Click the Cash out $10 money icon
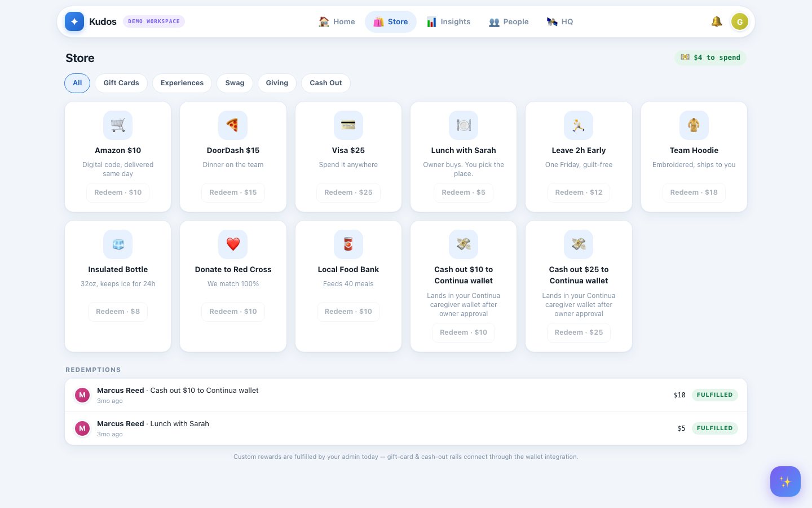812x508 pixels. pos(464,244)
